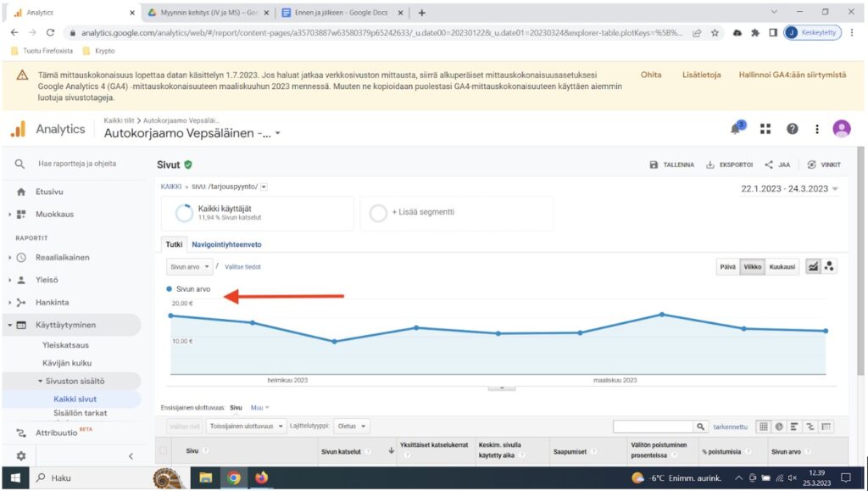Click Hallinnoi GA4:ään siirtymistä link

[793, 75]
